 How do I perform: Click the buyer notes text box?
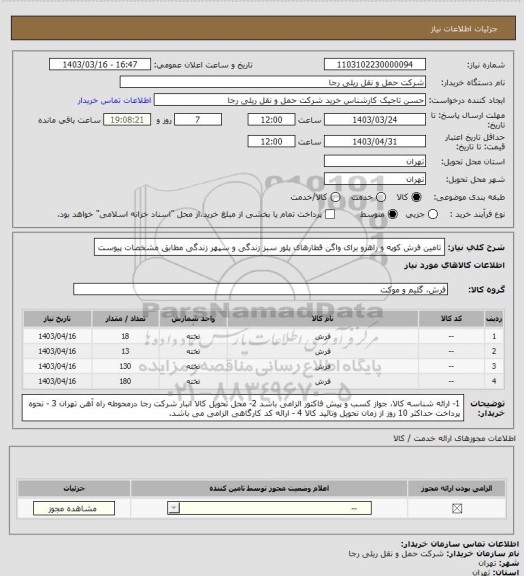click(x=243, y=408)
